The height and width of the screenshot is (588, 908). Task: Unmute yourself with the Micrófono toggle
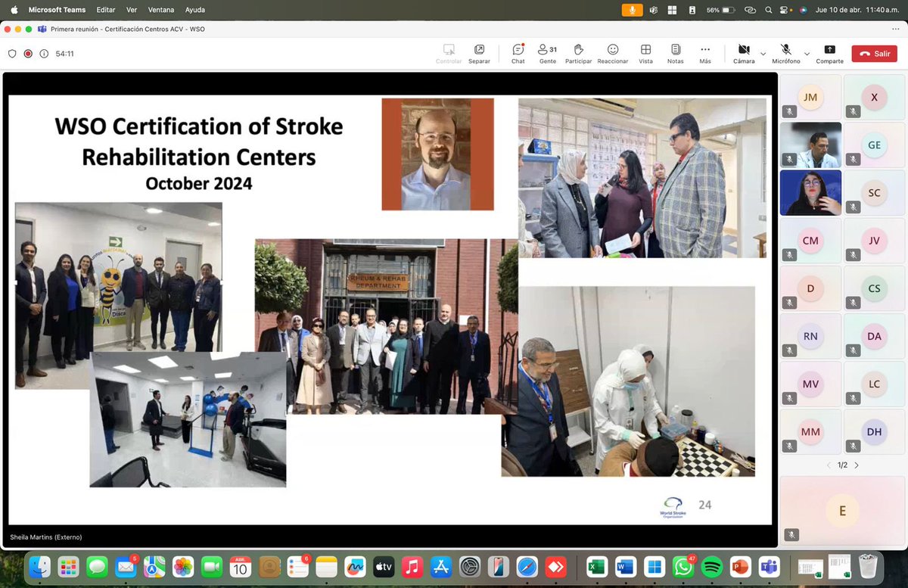point(785,53)
